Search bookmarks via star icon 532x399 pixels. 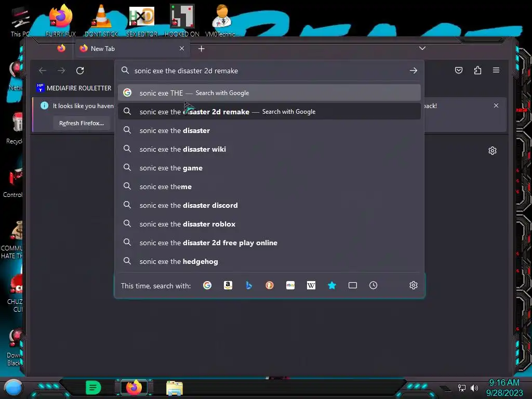(x=332, y=285)
